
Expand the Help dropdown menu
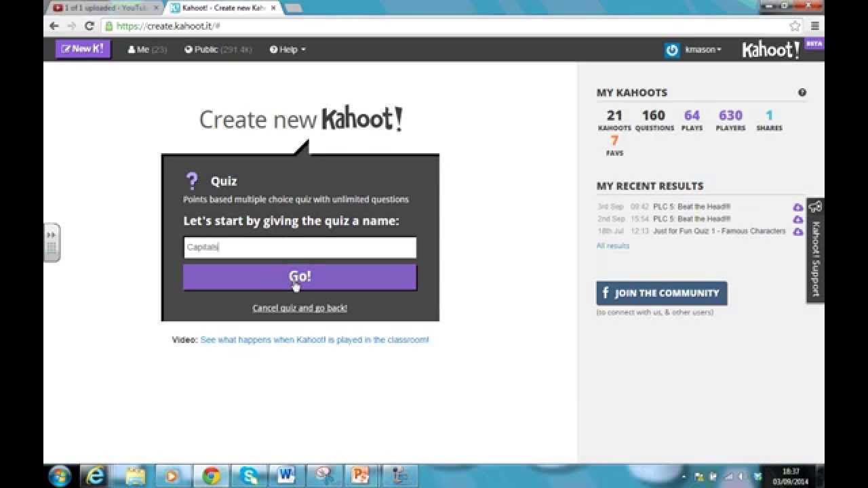click(288, 49)
